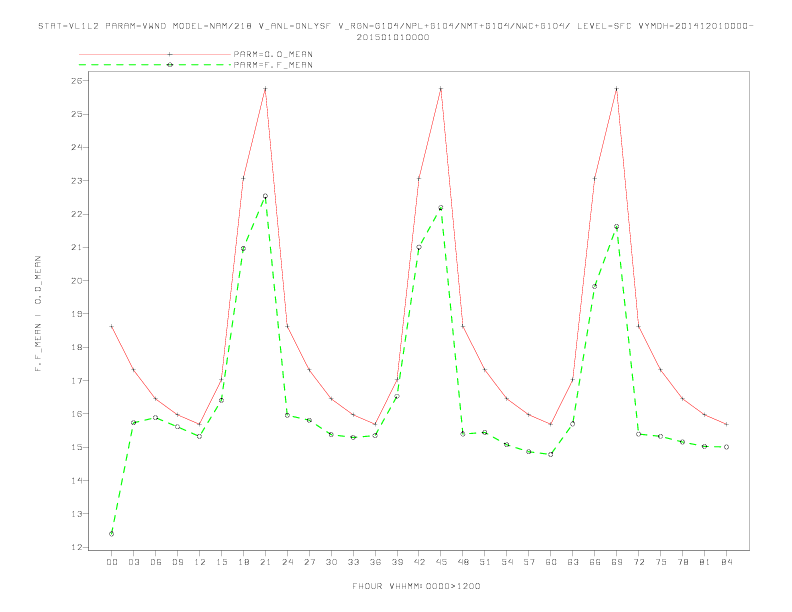
Task: Select red O.O_MEAN peak marker at hour 21
Action: coord(265,89)
